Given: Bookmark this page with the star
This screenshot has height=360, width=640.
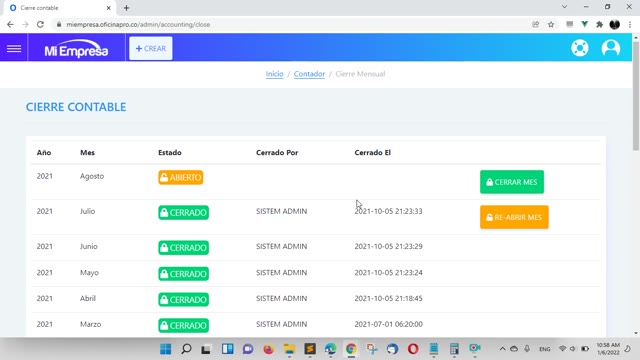Looking at the screenshot, I should 551,24.
